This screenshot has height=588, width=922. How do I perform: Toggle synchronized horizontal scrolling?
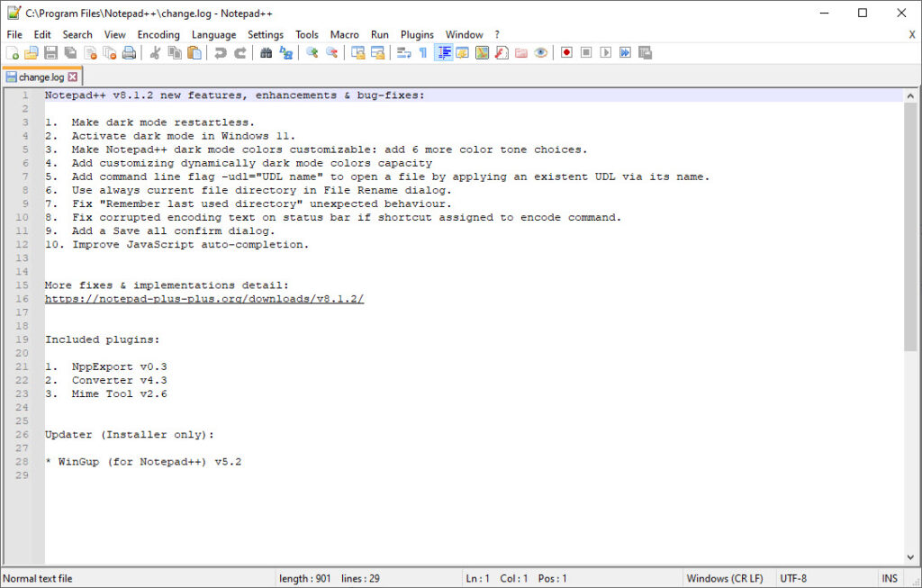[x=377, y=53]
